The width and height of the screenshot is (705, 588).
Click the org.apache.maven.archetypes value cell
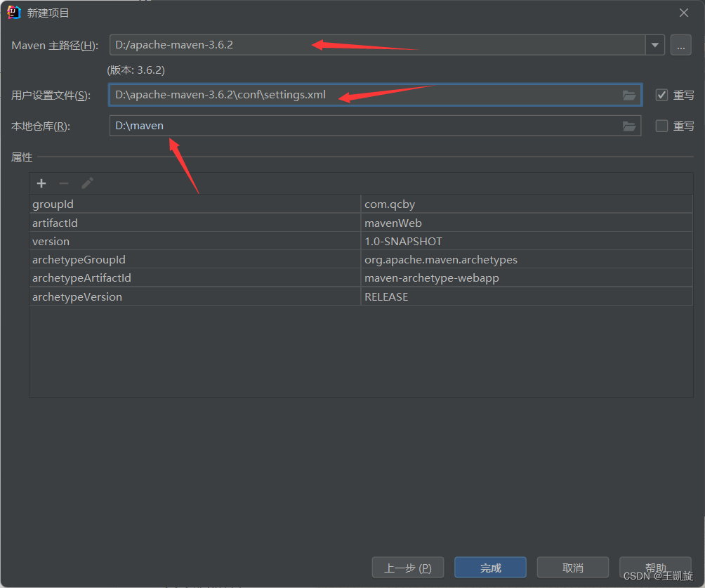(x=527, y=260)
